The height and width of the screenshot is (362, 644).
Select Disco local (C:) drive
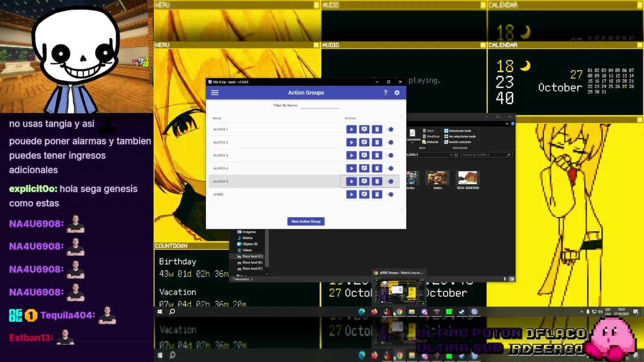tap(250, 256)
